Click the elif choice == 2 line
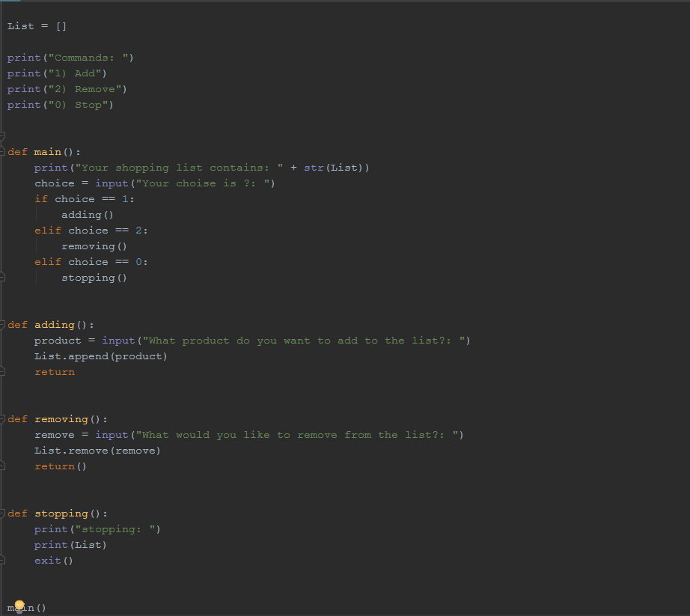Viewport: 690px width, 616px height. pos(90,230)
